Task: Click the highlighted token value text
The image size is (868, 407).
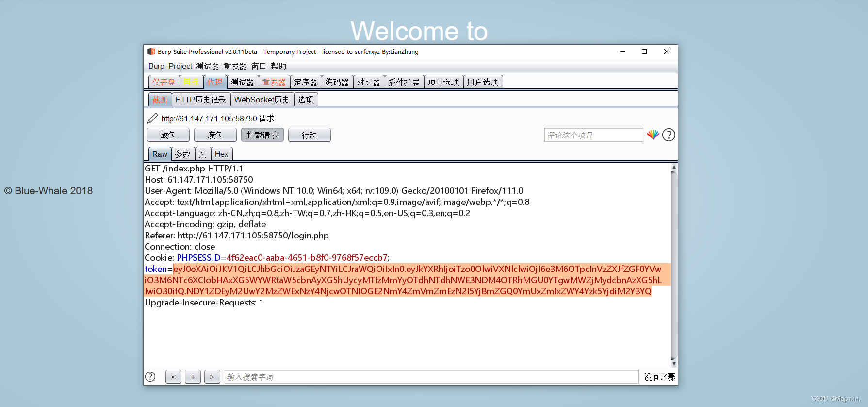Action: point(407,280)
